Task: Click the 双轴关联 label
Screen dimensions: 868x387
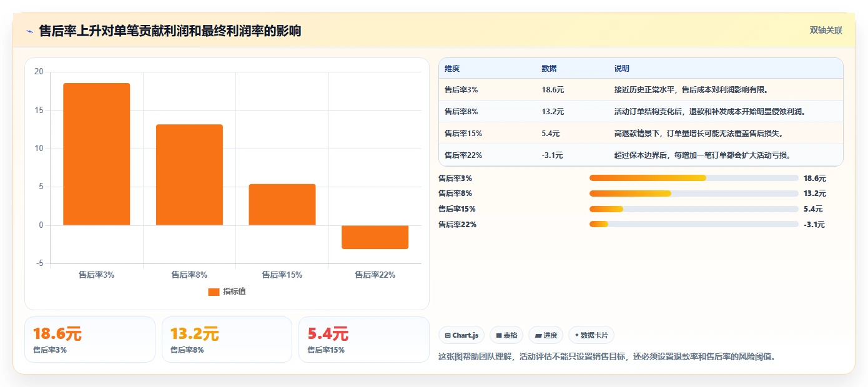Action: pos(826,30)
